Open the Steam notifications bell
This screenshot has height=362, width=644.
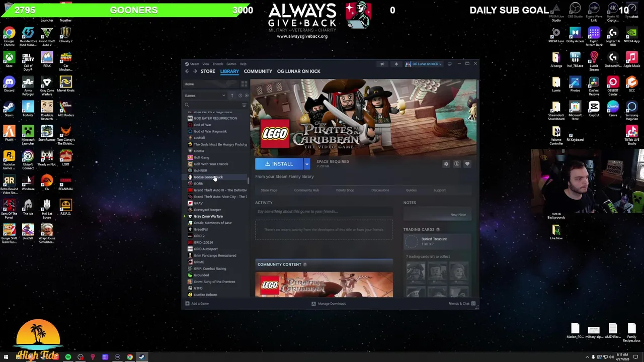tap(396, 64)
